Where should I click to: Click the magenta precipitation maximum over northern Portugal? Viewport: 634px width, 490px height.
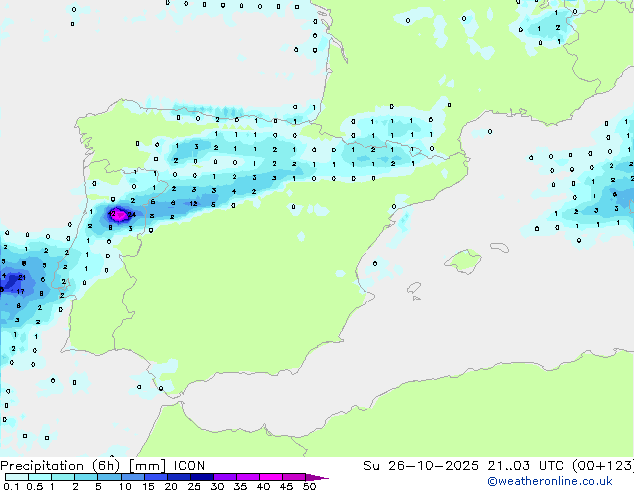(119, 215)
